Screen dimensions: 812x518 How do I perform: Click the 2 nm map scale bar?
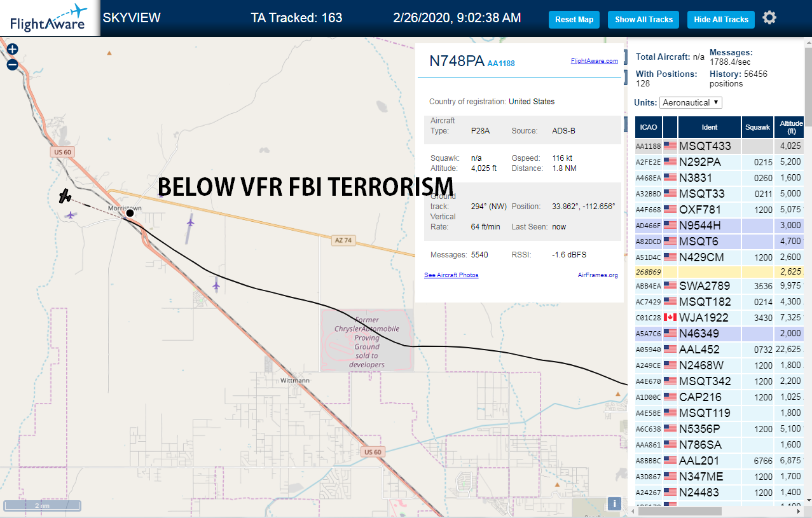42,506
